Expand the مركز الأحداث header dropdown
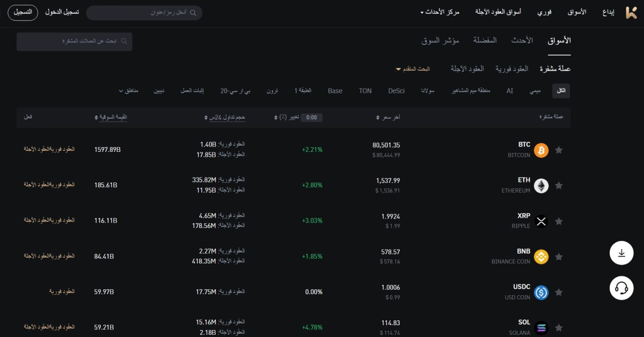This screenshot has height=337, width=644. 440,12
